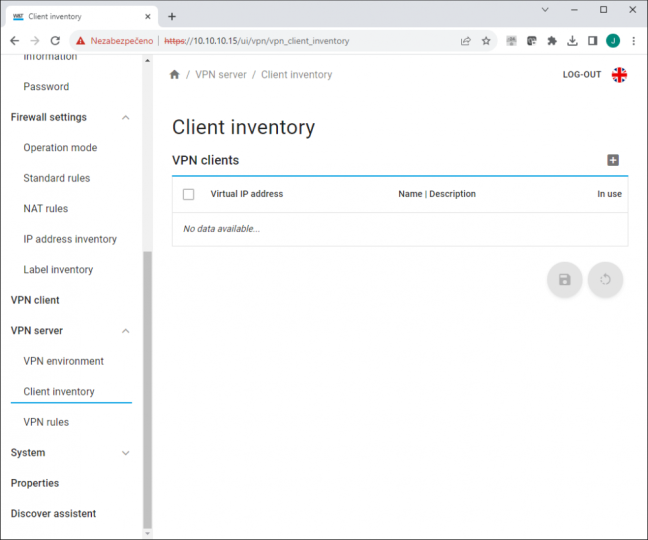This screenshot has width=648, height=540.
Task: Close the Client inventory browser tab
Action: tap(148, 17)
